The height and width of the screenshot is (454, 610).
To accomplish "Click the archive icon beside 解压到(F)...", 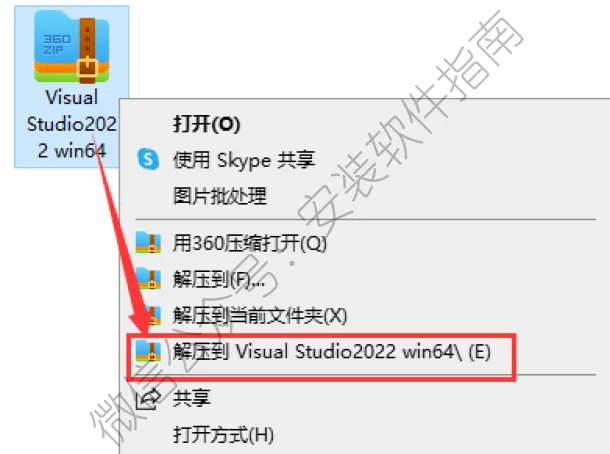I will (148, 279).
